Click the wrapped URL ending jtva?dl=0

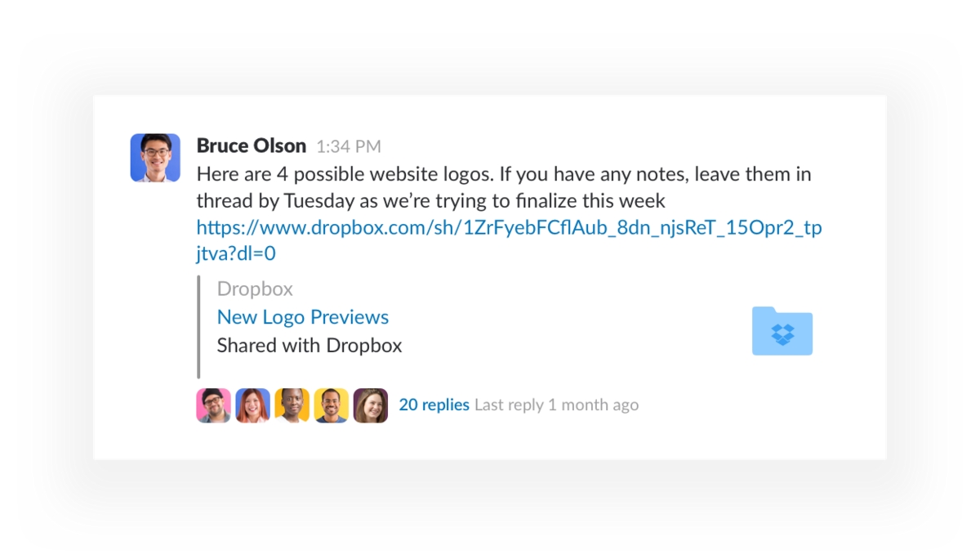[236, 253]
